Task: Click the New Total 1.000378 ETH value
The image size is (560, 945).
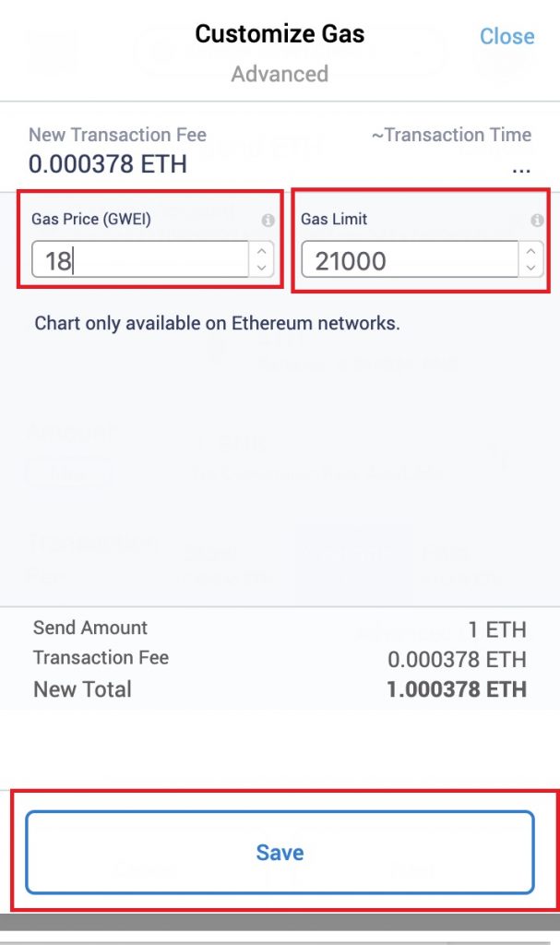Action: click(457, 689)
